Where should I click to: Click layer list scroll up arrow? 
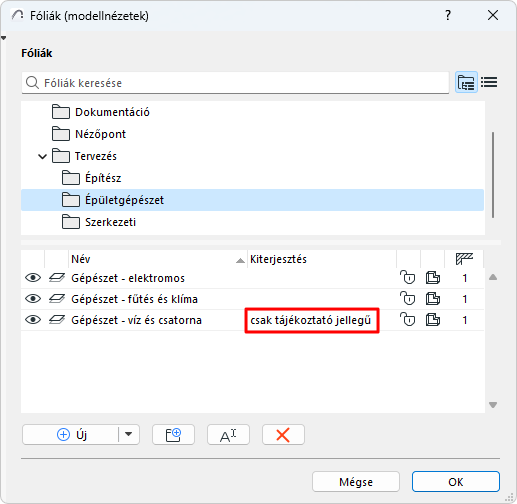tap(493, 277)
